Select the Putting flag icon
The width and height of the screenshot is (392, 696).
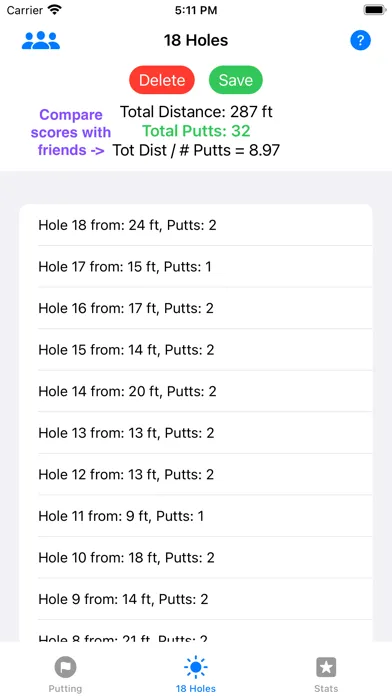coord(65,667)
